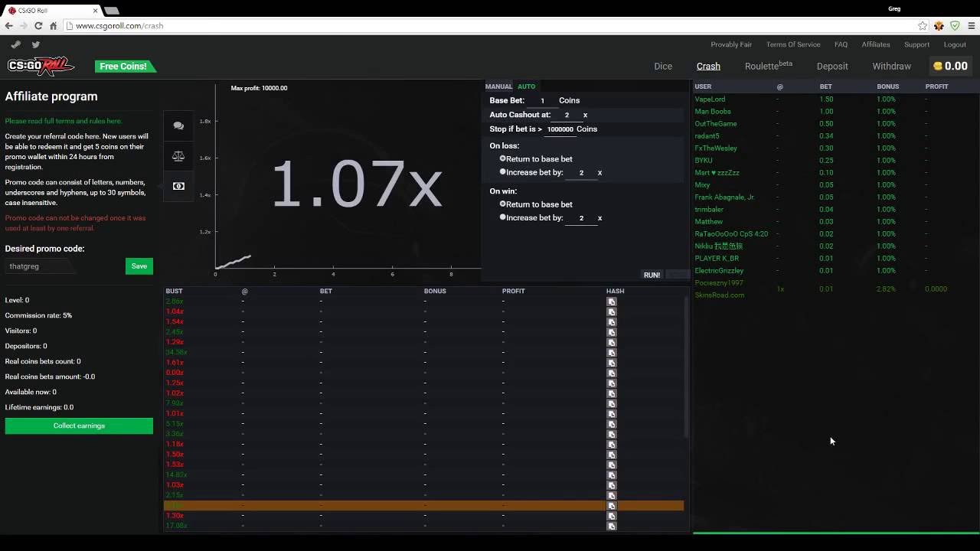This screenshot has width=980, height=551.
Task: Copy hash for the 1.30x bust row
Action: 612,516
